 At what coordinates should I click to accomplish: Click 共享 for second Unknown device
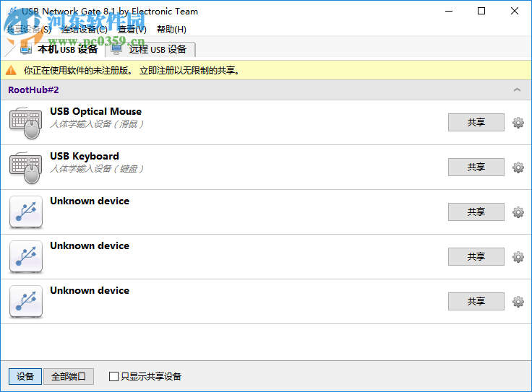click(x=476, y=256)
